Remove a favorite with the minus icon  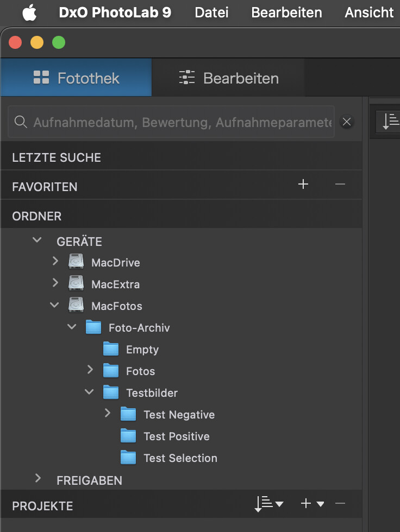click(340, 184)
